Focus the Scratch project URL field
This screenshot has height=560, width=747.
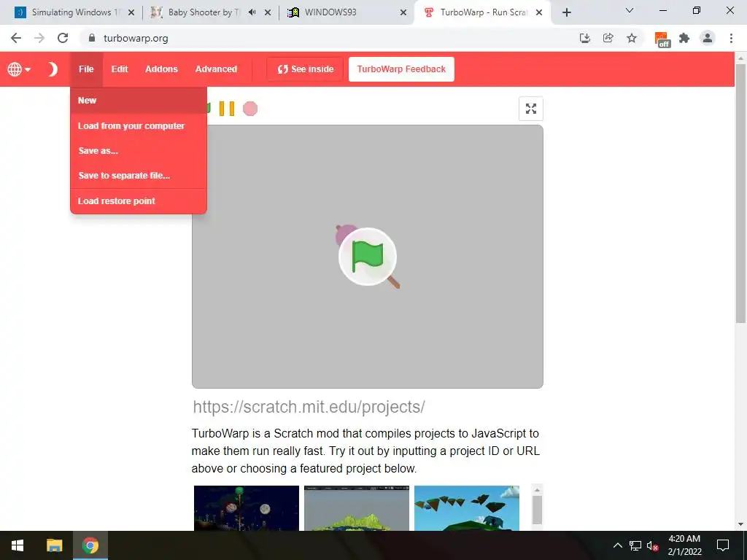[368, 407]
